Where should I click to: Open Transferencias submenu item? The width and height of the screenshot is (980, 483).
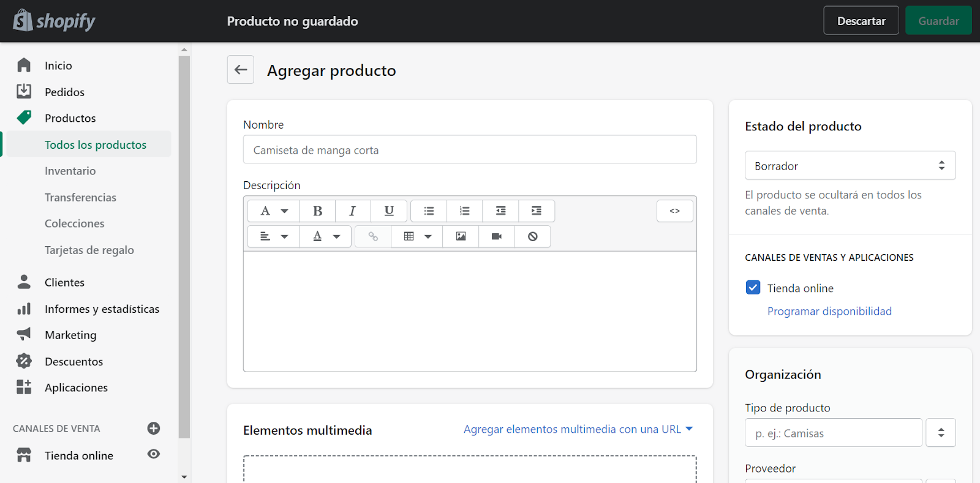point(80,197)
